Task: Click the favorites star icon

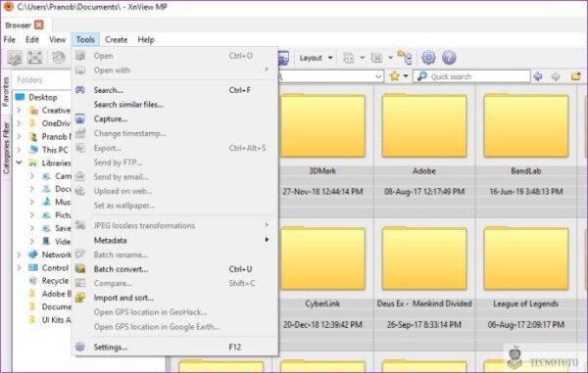Action: click(x=395, y=76)
